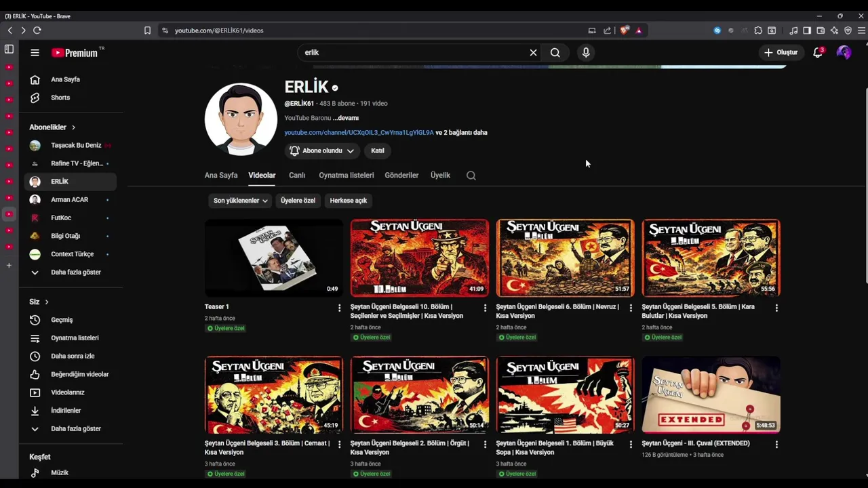
Task: Open Oynatma listeleri channel tab
Action: click(x=347, y=175)
